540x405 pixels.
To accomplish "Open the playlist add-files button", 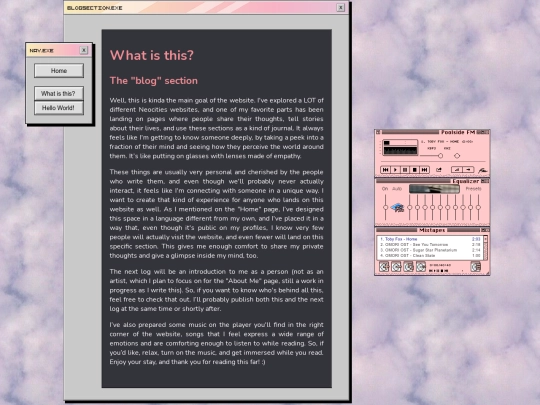I will click(384, 267).
